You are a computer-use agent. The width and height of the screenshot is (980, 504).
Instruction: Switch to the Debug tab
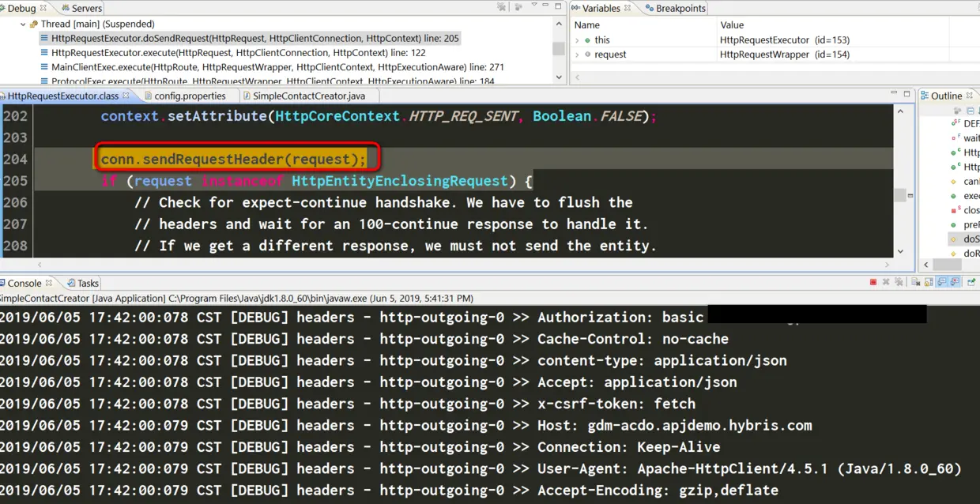(x=22, y=8)
